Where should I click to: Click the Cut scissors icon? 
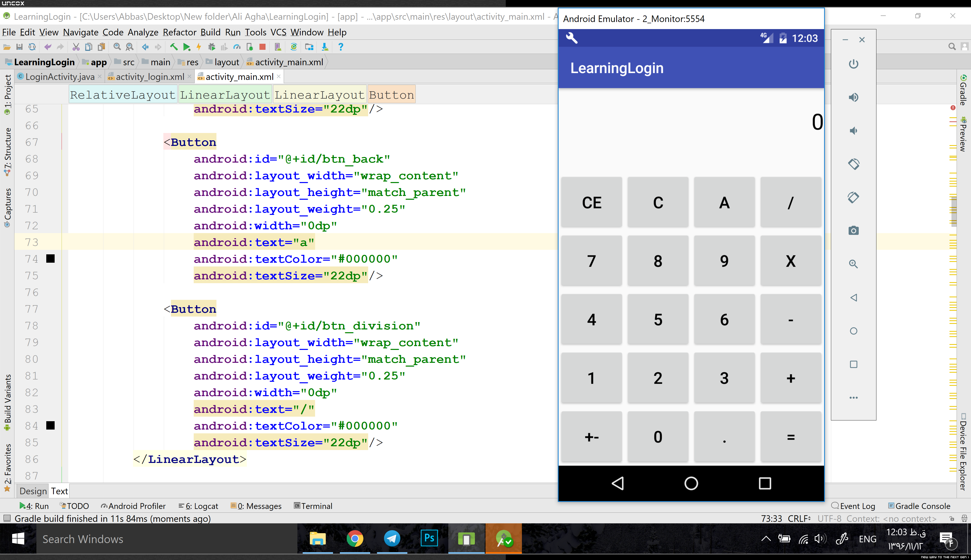coord(76,47)
